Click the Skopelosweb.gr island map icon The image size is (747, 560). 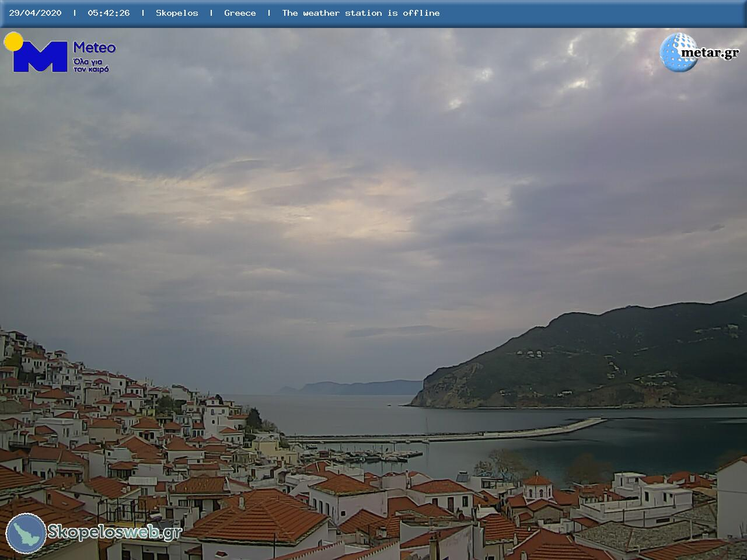pyautogui.click(x=26, y=533)
